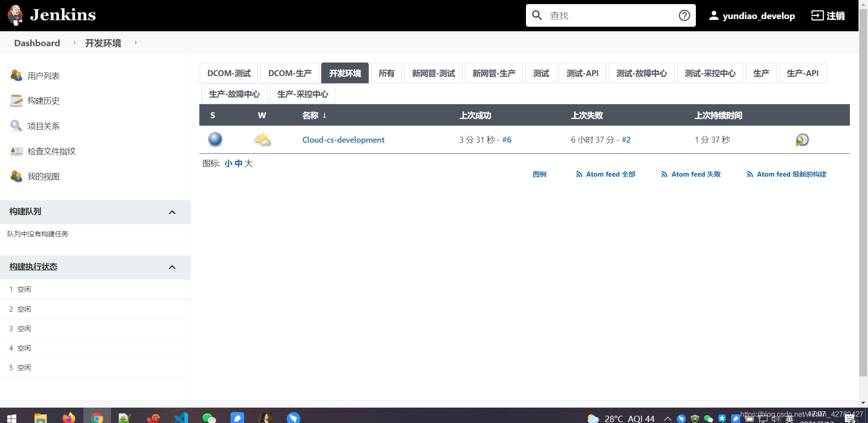Open the 生产-API view tab
Image resolution: width=868 pixels, height=423 pixels.
(x=802, y=73)
